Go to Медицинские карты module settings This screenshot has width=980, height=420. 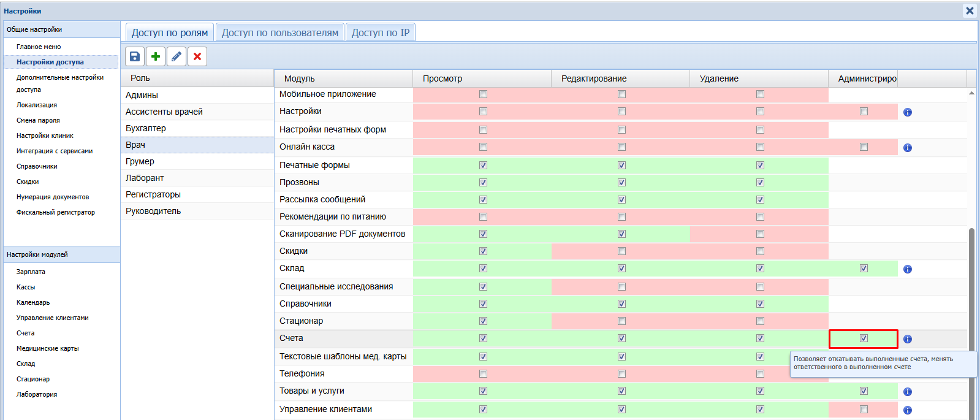(x=47, y=348)
